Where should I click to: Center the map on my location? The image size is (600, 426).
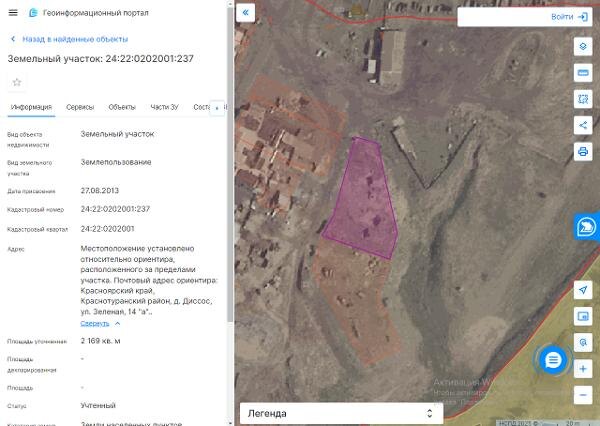click(x=583, y=290)
